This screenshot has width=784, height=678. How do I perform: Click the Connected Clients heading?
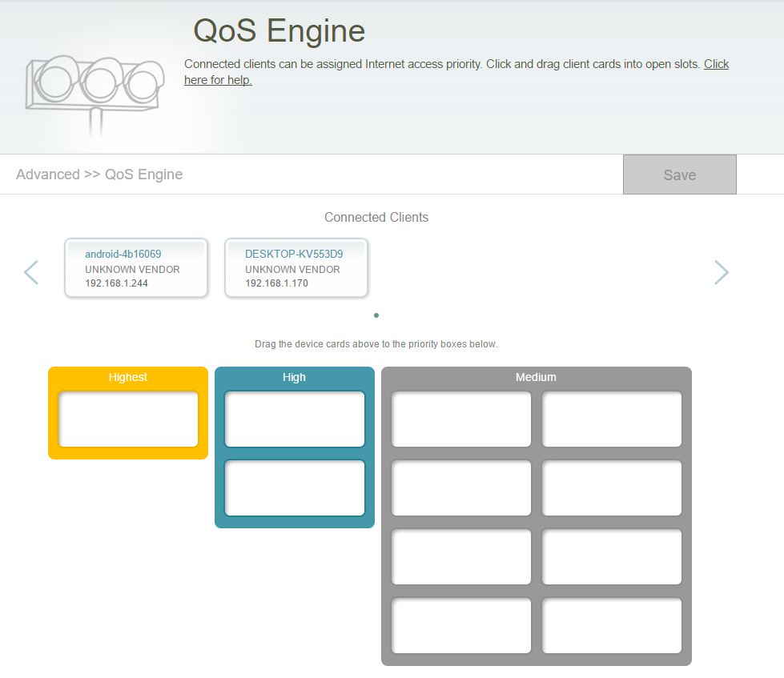tap(376, 218)
